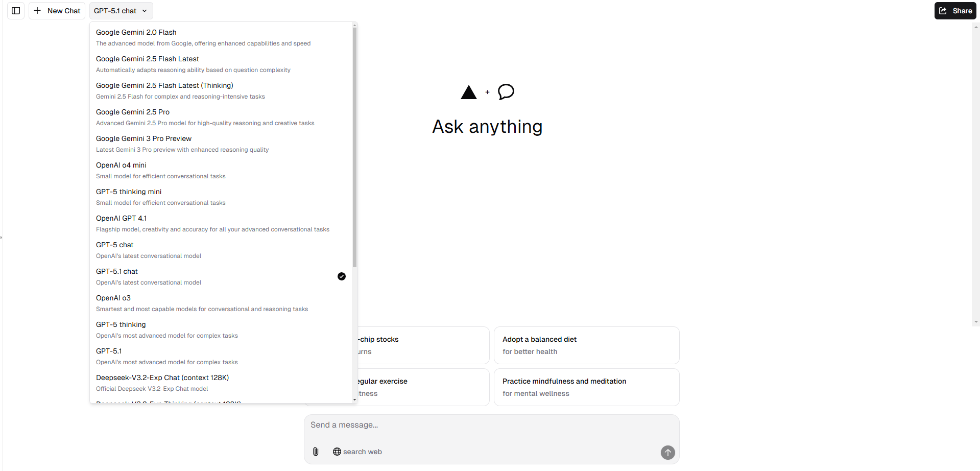Click the model list scrollbar thumb
This screenshot has width=980, height=471.
pos(354,147)
